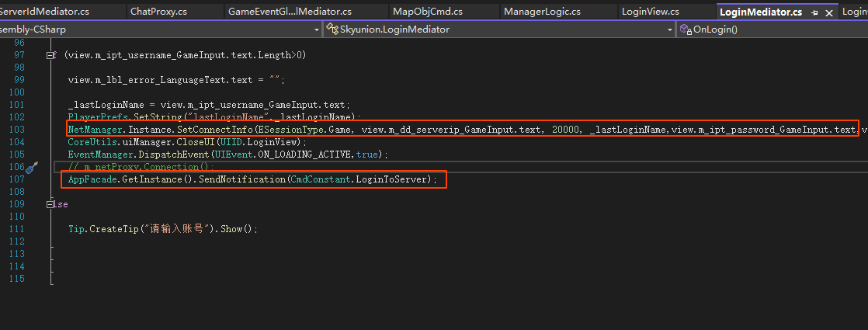Collapse the else block at line 109
Screen dimensions: 868x330
pos(50,204)
